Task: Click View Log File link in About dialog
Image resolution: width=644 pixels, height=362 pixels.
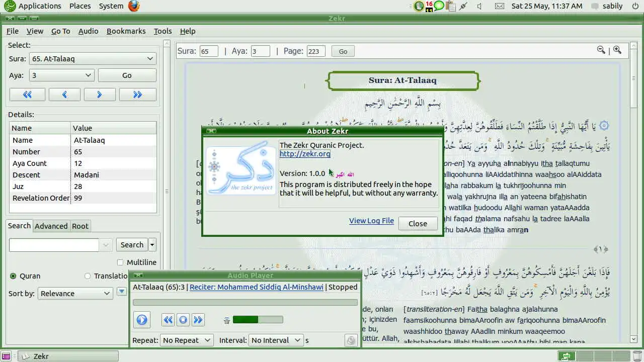Action: (x=371, y=221)
